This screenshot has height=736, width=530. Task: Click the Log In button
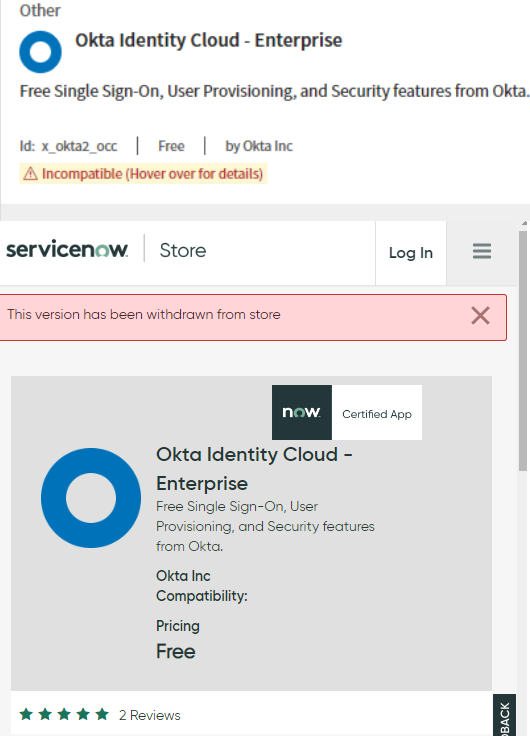[411, 253]
